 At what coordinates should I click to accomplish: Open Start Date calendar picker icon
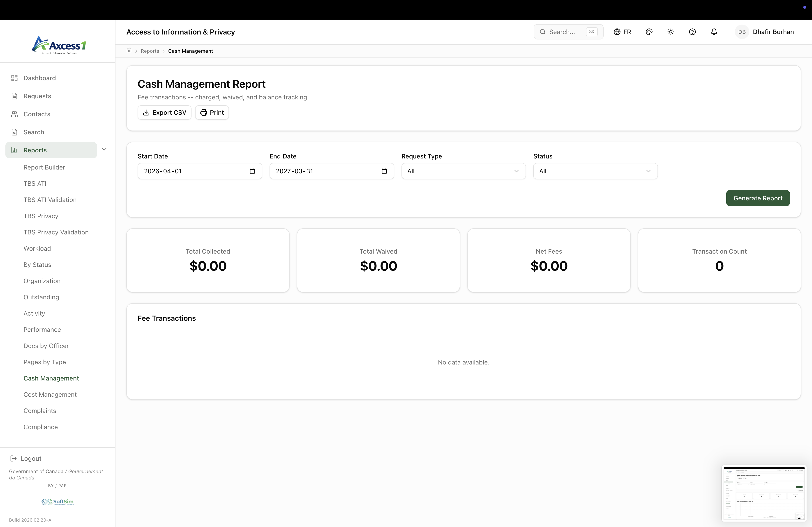[252, 171]
